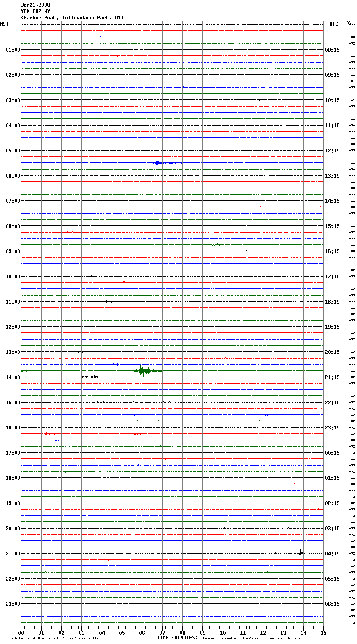Viewport: 357px width, 644px height.
Task: Click the Traces clipped at plus/minus 5 note
Action: (254, 639)
